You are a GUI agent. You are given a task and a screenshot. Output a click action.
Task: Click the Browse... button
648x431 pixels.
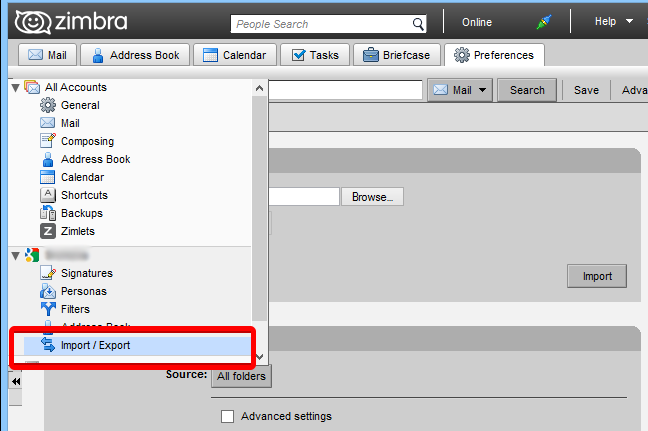tap(372, 197)
